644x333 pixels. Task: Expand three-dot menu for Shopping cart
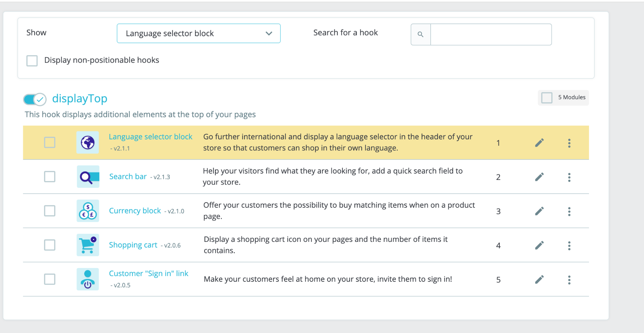pyautogui.click(x=569, y=246)
